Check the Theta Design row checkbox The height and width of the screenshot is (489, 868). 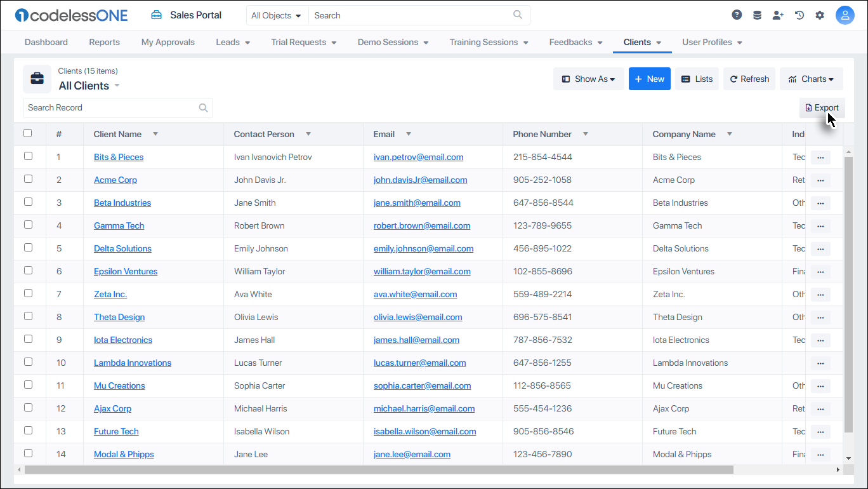coord(28,316)
